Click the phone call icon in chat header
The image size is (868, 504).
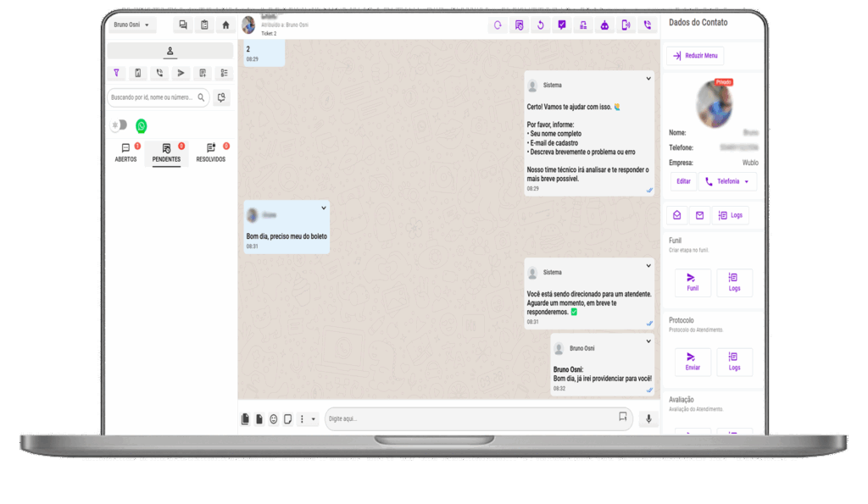pyautogui.click(x=648, y=25)
